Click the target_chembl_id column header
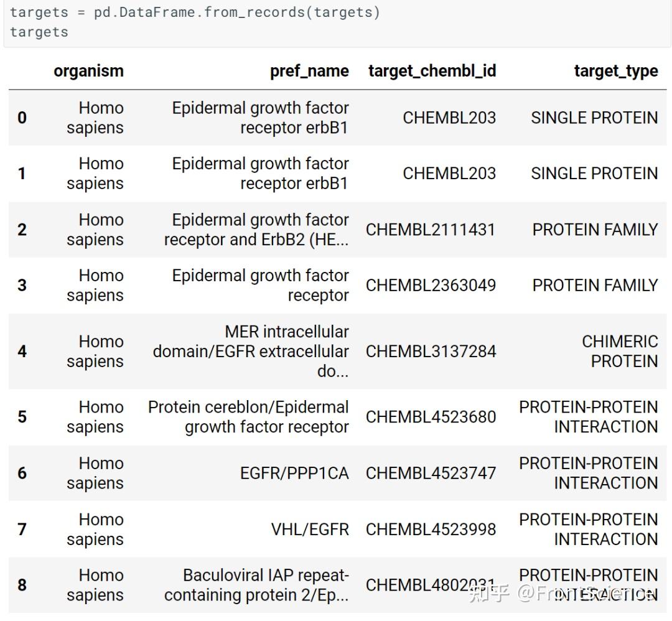The width and height of the screenshot is (672, 621). point(432,71)
